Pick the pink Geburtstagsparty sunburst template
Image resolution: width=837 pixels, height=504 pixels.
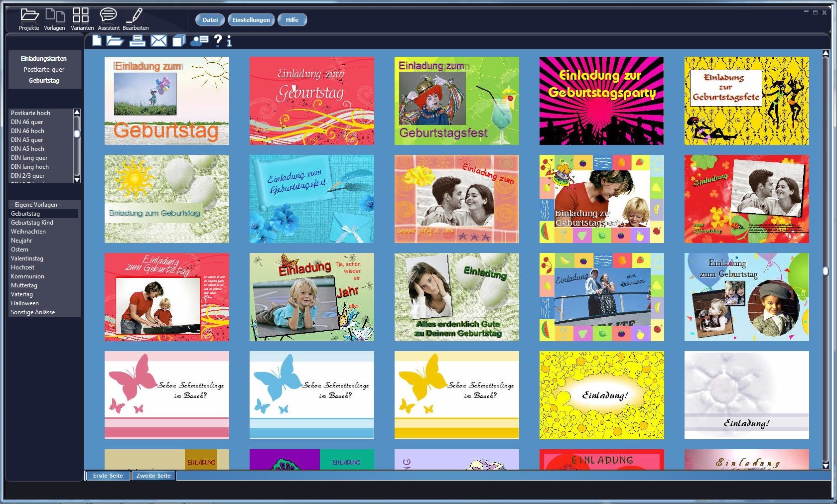coord(602,101)
